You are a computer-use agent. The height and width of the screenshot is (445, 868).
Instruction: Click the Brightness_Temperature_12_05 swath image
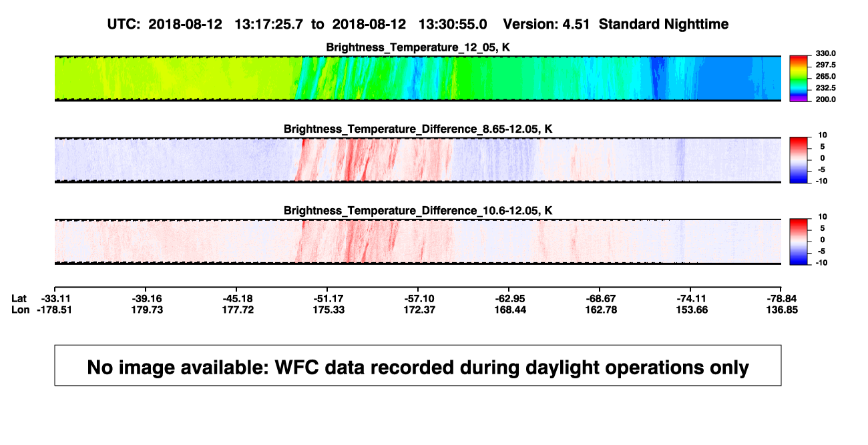(x=417, y=78)
